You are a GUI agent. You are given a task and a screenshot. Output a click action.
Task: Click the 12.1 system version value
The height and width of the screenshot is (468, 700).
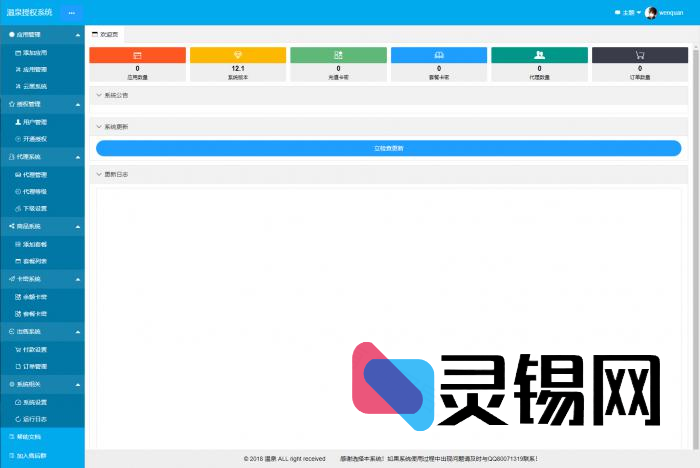(x=238, y=68)
